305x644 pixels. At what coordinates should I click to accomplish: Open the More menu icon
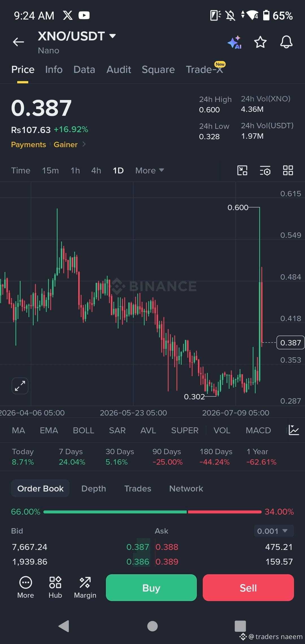click(25, 588)
